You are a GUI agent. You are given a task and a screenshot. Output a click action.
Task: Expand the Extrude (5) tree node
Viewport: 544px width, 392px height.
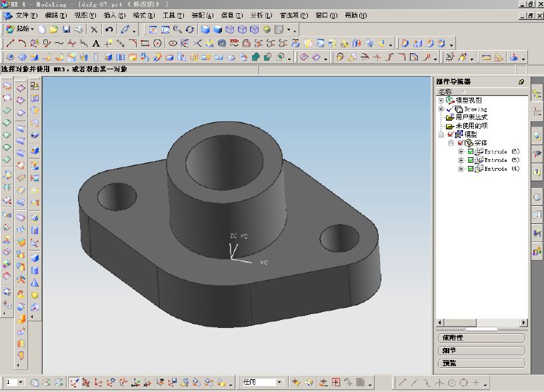point(461,160)
